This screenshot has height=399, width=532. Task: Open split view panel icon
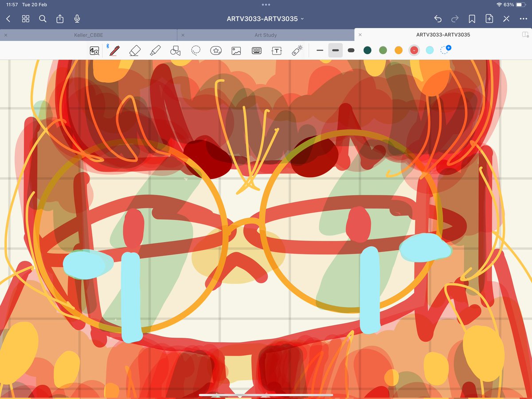[525, 35]
